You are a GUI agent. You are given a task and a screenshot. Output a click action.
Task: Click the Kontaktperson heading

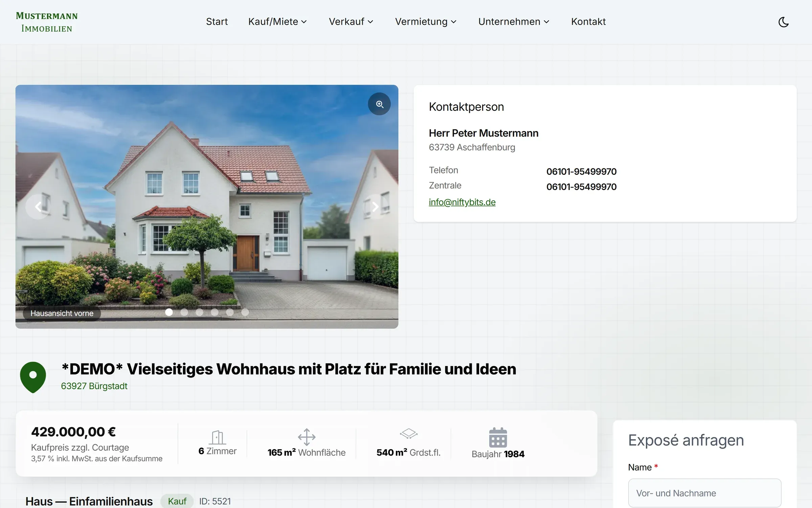point(466,107)
